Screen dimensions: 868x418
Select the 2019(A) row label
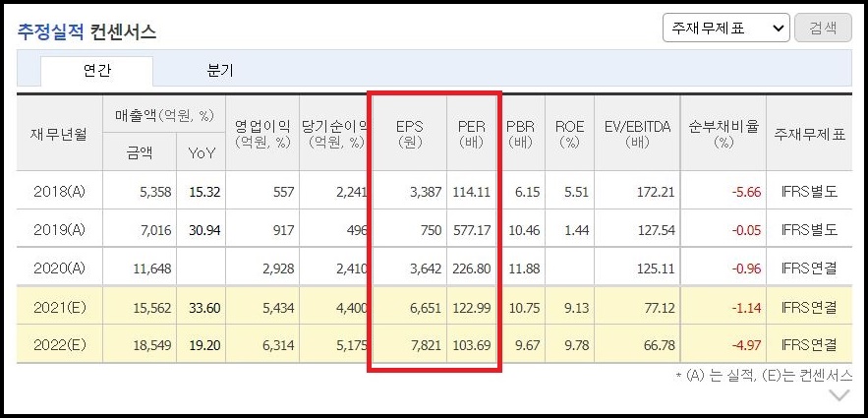pos(60,230)
